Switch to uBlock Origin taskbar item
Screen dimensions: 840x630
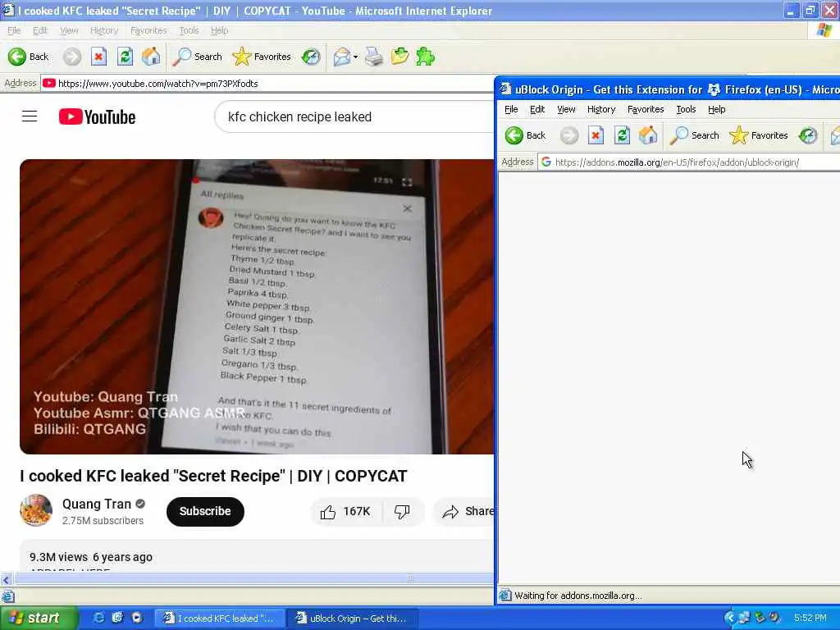[352, 619]
